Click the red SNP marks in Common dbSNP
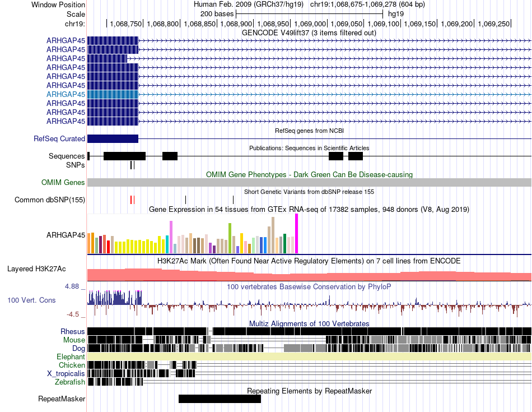532x412 pixels. coord(132,200)
